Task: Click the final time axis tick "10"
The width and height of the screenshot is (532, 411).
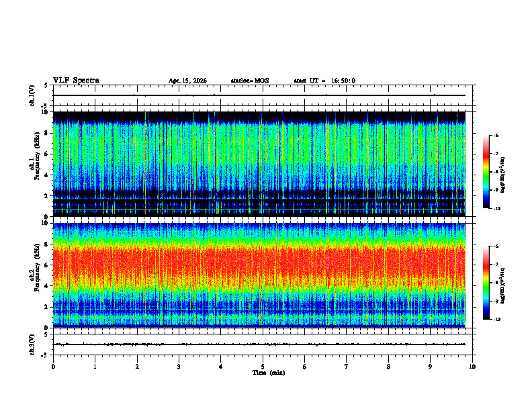Action: click(472, 367)
